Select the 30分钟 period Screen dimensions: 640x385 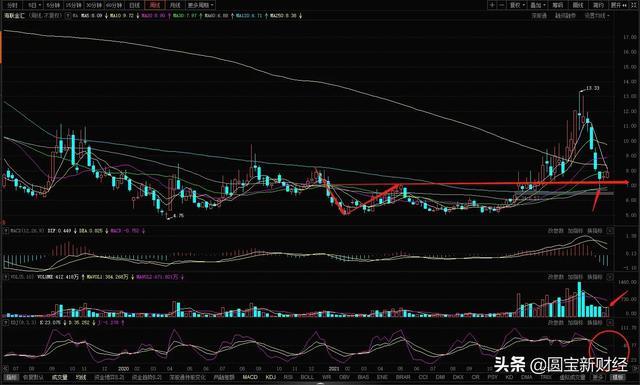click(95, 5)
